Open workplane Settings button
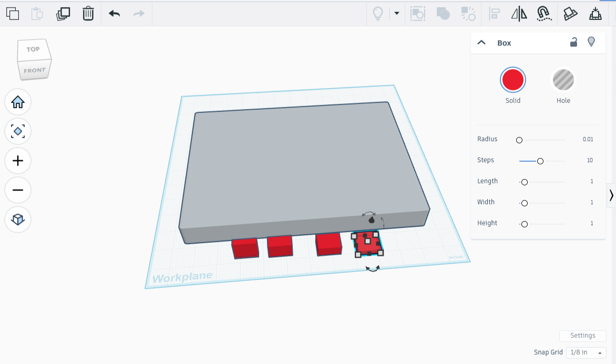 point(582,336)
